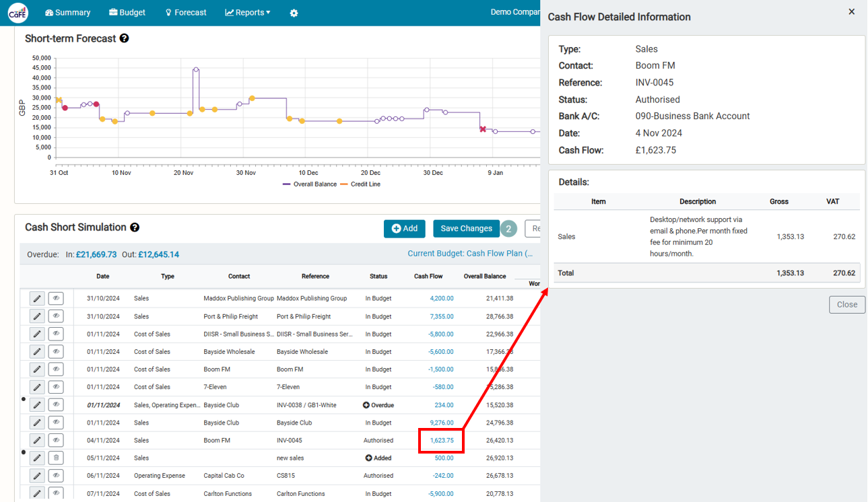The width and height of the screenshot is (868, 502).
Task: Toggle visibility of 7-Eleven row
Action: click(56, 387)
